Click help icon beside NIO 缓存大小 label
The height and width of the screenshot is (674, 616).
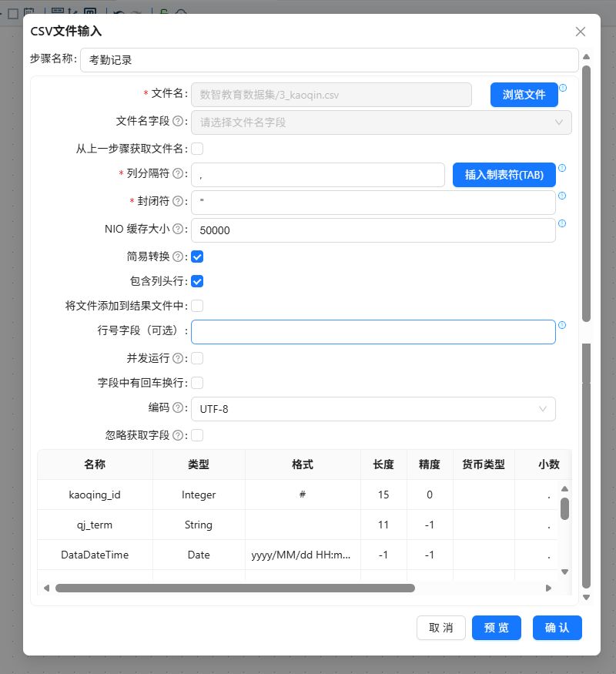[178, 229]
